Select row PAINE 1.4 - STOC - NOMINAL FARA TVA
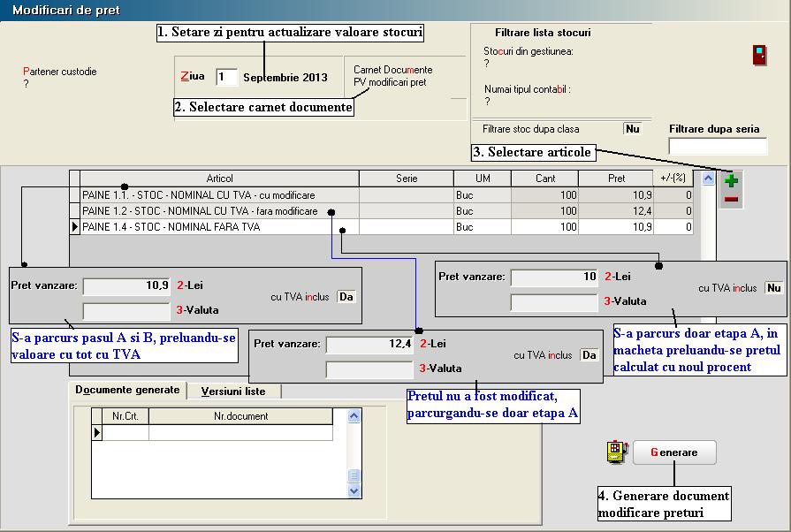 386,227
